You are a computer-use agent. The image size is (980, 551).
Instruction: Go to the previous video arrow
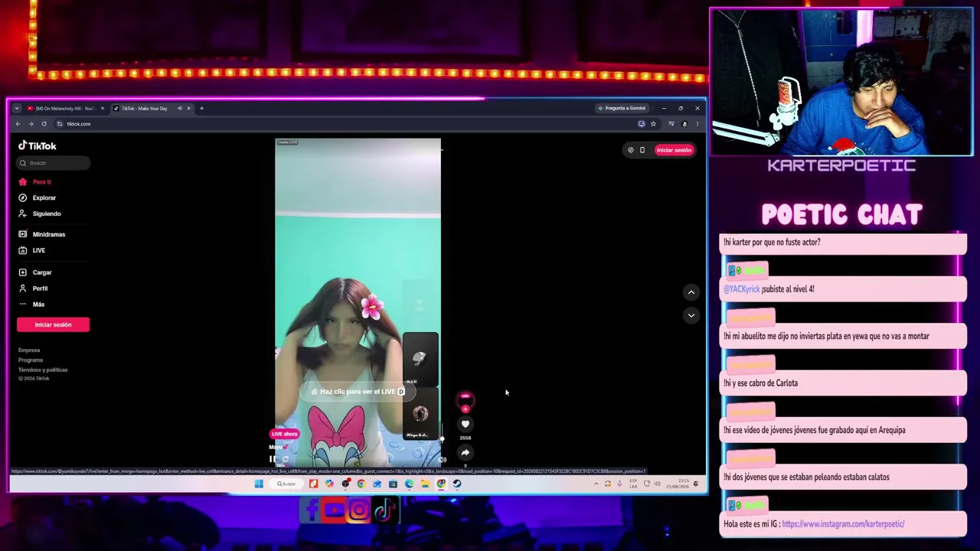691,292
